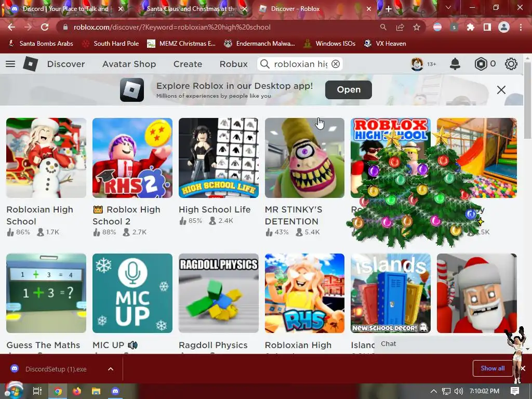The image size is (532, 399).
Task: Open Guess The Maths thumbnail
Action: click(46, 293)
